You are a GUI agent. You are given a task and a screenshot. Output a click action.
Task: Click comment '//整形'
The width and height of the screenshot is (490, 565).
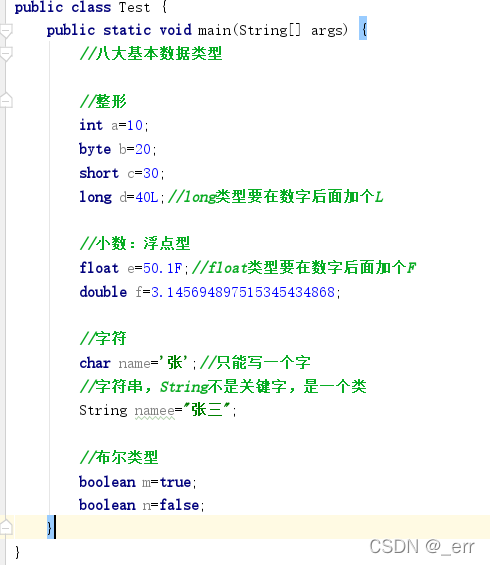click(103, 101)
